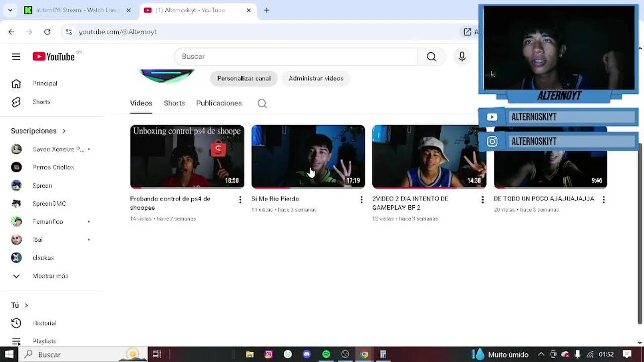Viewport: 644px width, 362px height.
Task: Open File Explorer from taskbar
Action: click(x=250, y=354)
